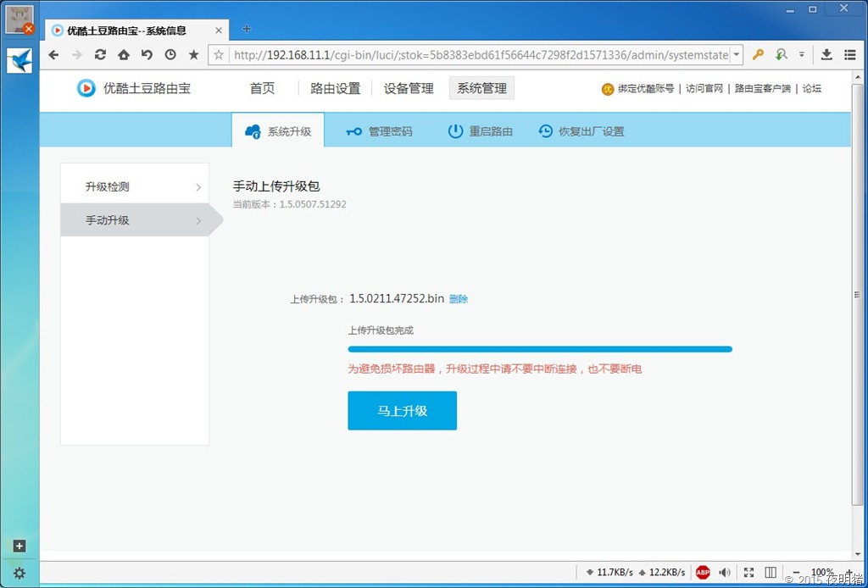Click the AdBlock Plus ABP icon
Viewport: 868px width, 588px height.
click(703, 573)
